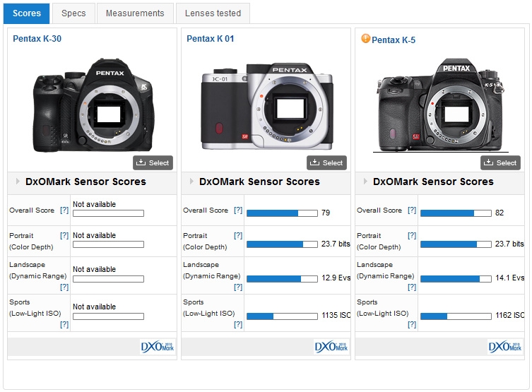Open Sports Low-Light ISO help for Pentax K-30
This screenshot has width=532, height=392.
pyautogui.click(x=64, y=324)
